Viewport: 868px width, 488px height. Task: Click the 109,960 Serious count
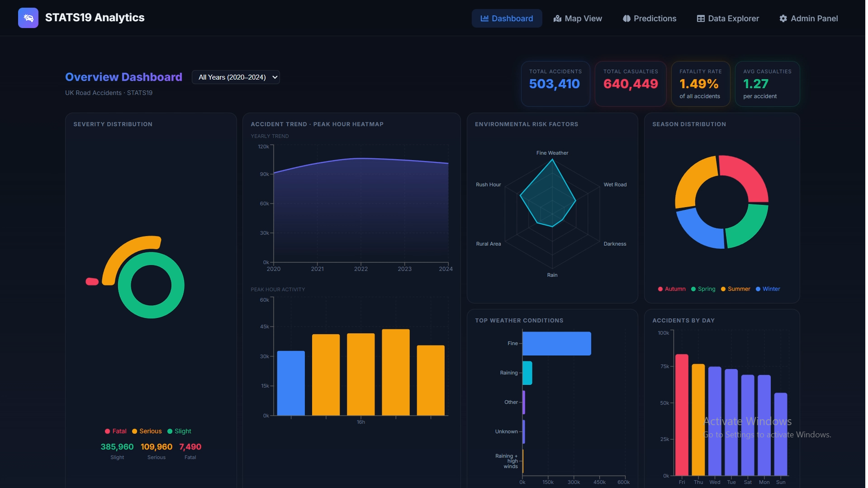click(157, 447)
